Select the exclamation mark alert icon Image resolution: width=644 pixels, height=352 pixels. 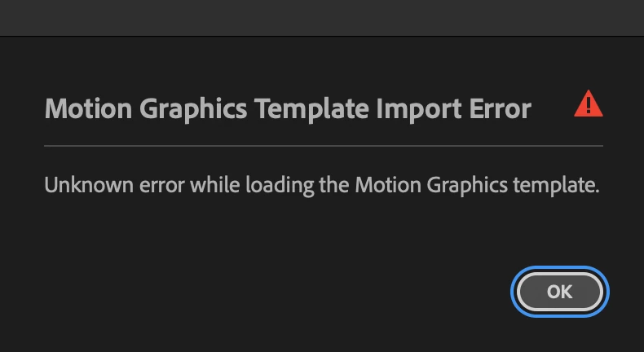point(588,103)
